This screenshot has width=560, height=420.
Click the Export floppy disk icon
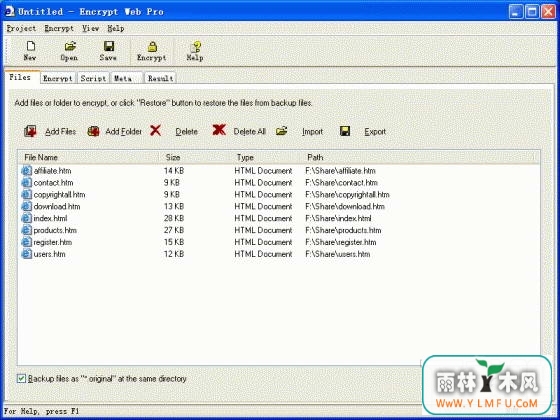pos(345,131)
